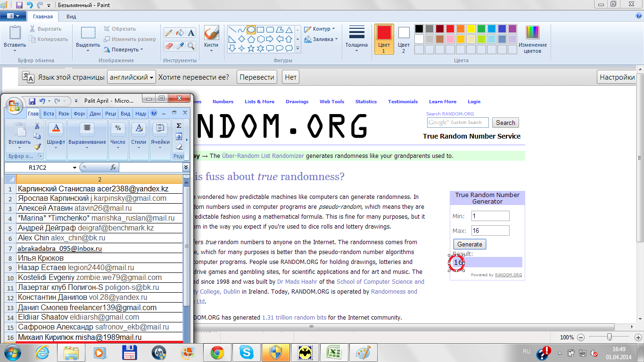Image resolution: width=644 pixels, height=362 pixels.
Task: Click Excel Office orb button in canvas
Action: (14, 106)
